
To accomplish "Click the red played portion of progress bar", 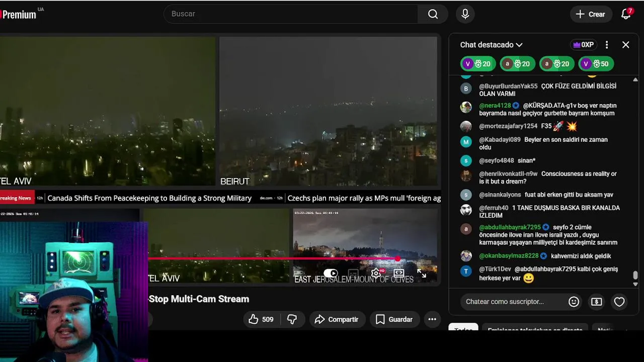I will pyautogui.click(x=272, y=259).
